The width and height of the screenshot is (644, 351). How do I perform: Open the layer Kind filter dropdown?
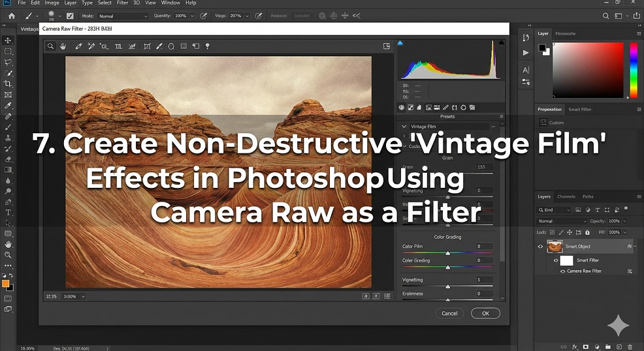click(554, 210)
